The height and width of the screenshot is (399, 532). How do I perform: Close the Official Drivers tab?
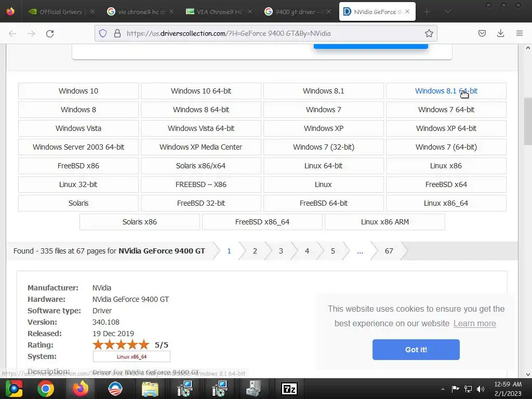pyautogui.click(x=92, y=11)
